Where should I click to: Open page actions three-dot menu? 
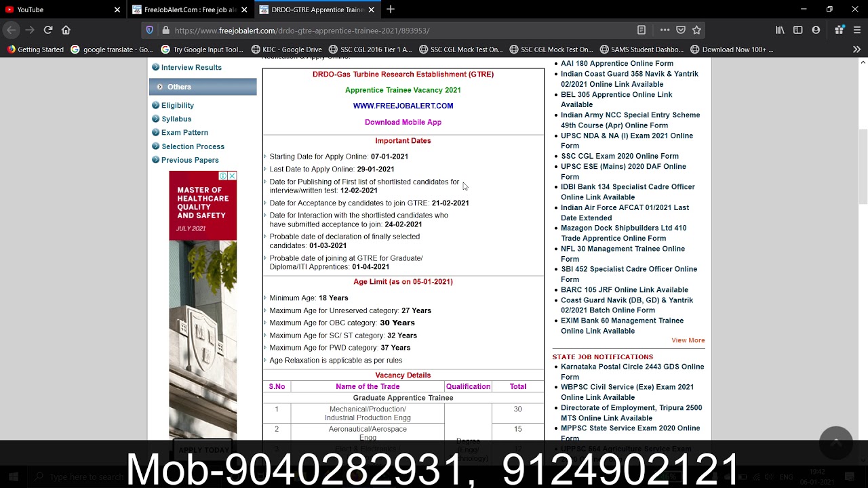pyautogui.click(x=665, y=30)
